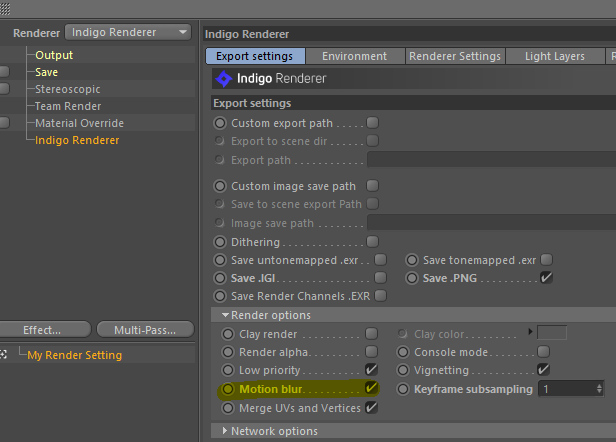616x442 pixels.
Task: Click the Low priority animation dot
Action: [x=228, y=370]
